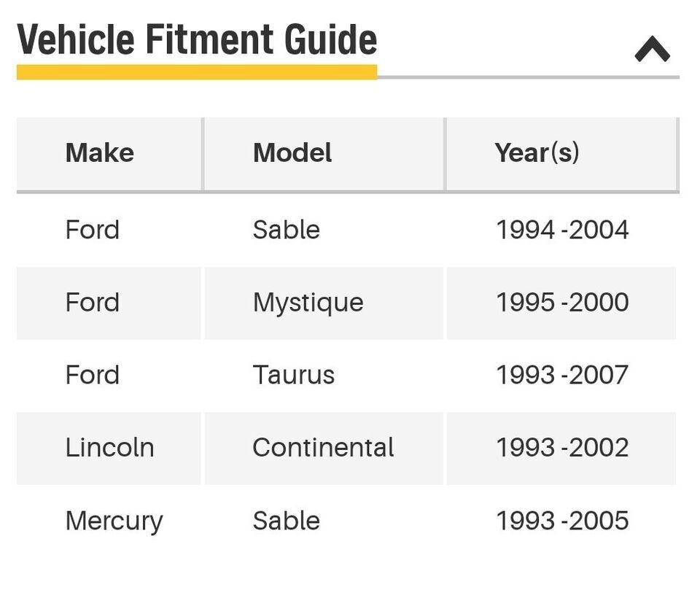700x598 pixels.
Task: Click Sable in the Mercury row
Action: (286, 521)
